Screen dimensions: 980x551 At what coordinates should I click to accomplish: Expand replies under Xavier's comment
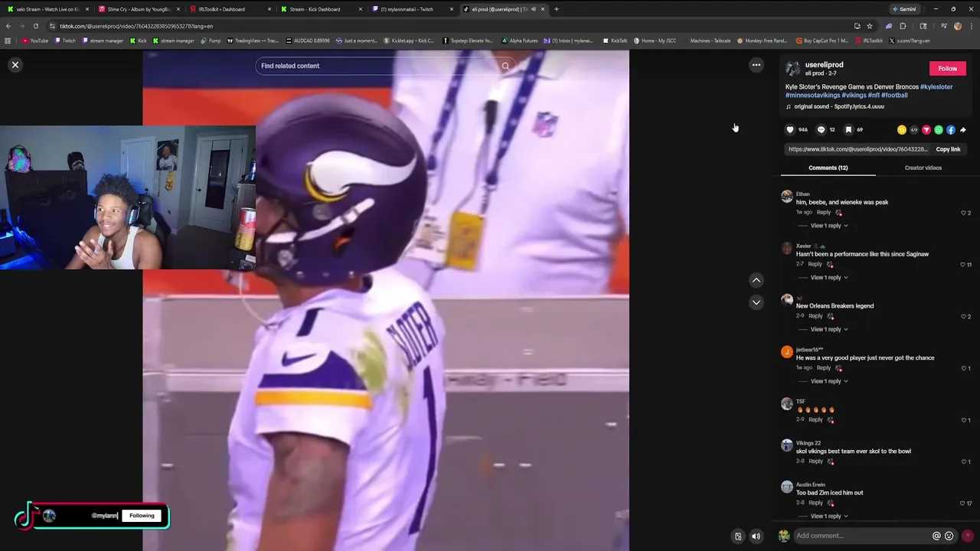click(829, 278)
